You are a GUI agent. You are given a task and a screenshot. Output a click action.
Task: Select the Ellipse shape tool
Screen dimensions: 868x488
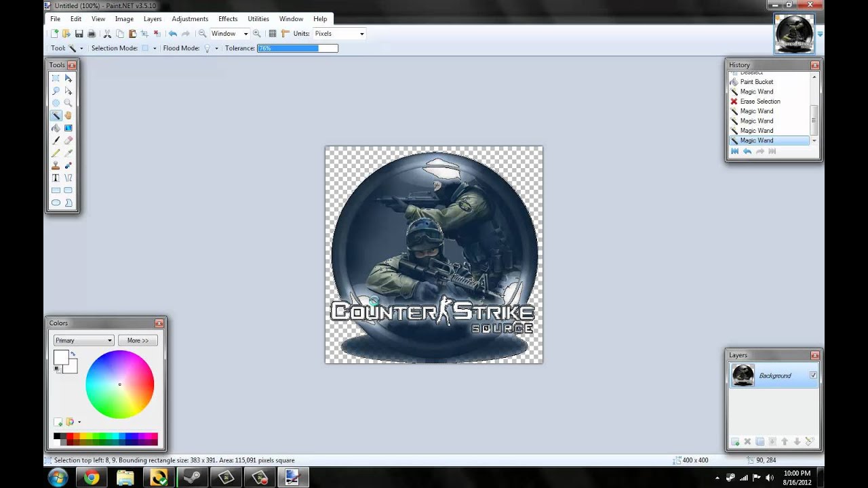coord(56,203)
